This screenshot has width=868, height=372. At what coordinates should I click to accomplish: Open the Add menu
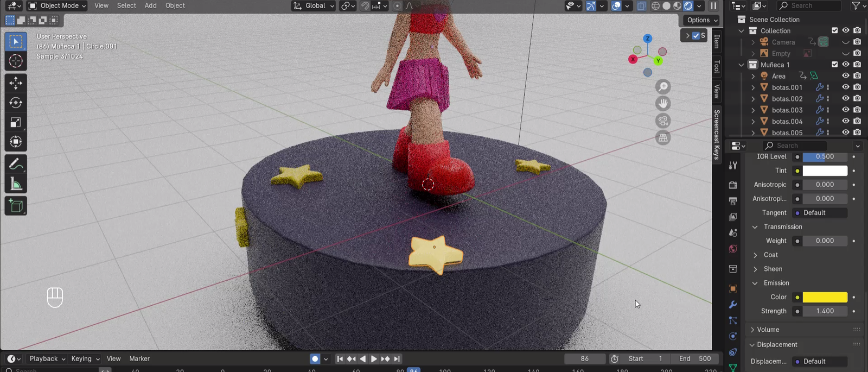point(150,5)
